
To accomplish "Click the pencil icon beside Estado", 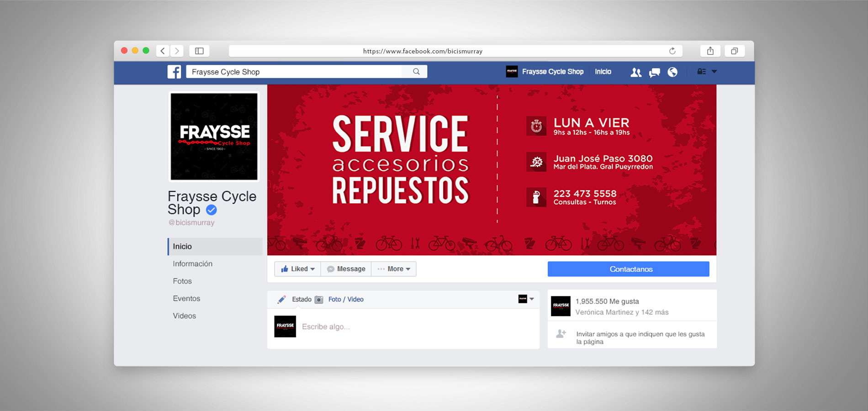I will (282, 299).
